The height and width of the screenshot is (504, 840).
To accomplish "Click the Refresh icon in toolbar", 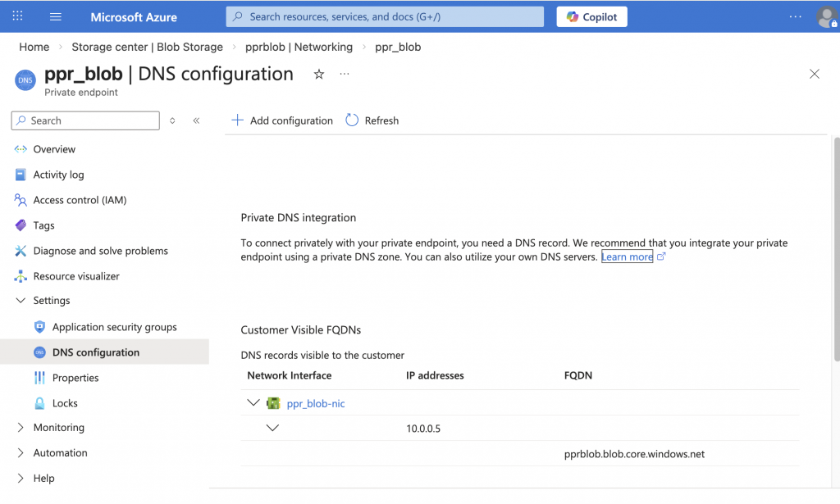I will pyautogui.click(x=353, y=120).
